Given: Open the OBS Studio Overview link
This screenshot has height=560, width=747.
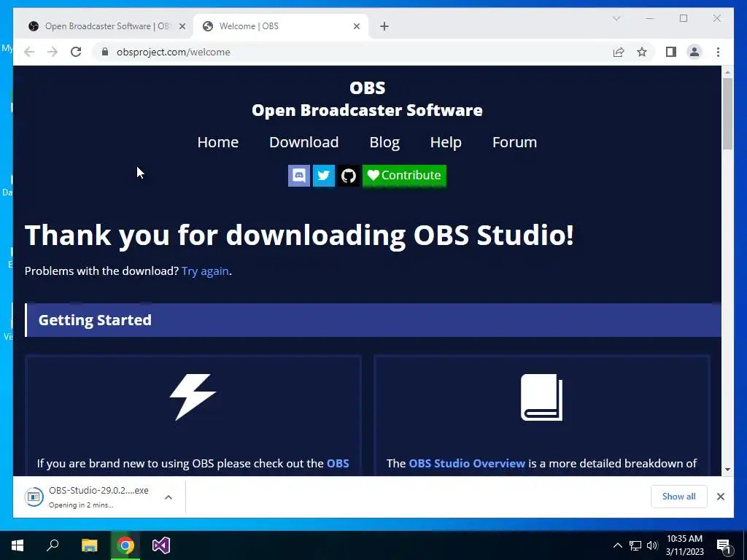Looking at the screenshot, I should pyautogui.click(x=467, y=463).
